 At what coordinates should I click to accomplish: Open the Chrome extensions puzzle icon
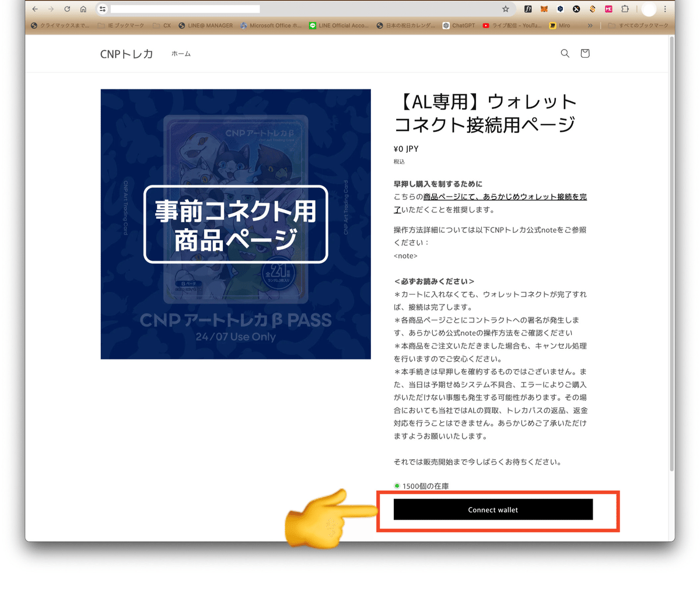tap(625, 9)
